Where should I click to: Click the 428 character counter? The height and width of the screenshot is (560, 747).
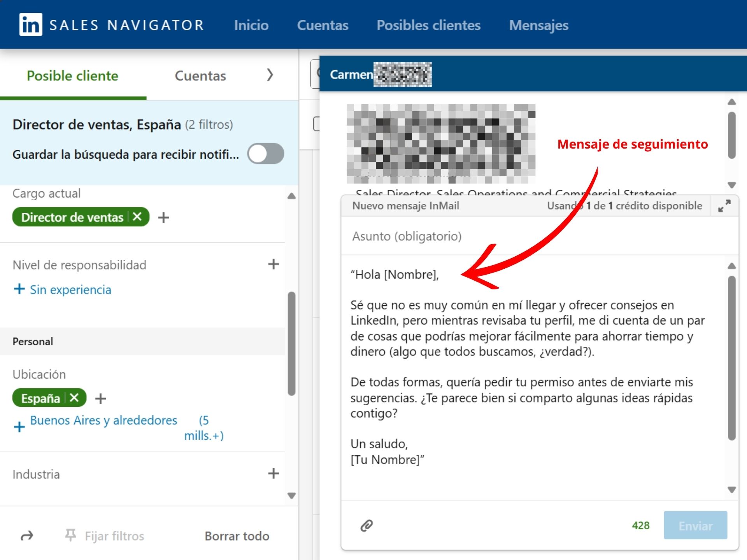[640, 525]
